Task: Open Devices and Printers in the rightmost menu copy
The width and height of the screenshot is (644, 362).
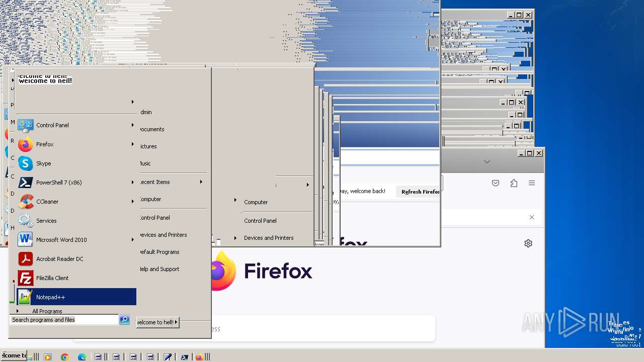Action: point(269,238)
